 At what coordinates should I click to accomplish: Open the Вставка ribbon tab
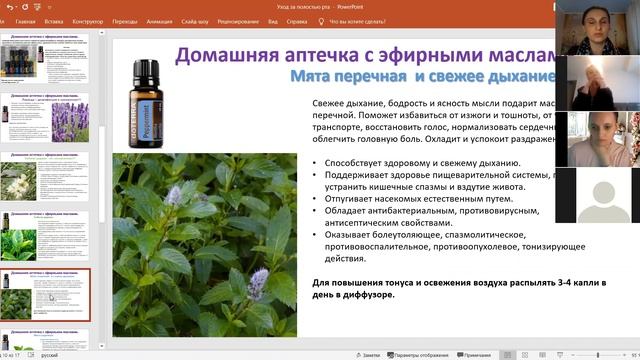click(x=54, y=22)
